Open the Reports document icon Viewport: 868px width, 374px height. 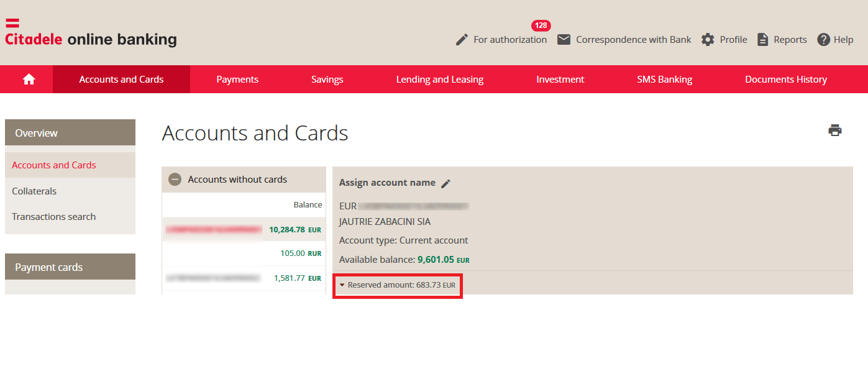coord(762,39)
